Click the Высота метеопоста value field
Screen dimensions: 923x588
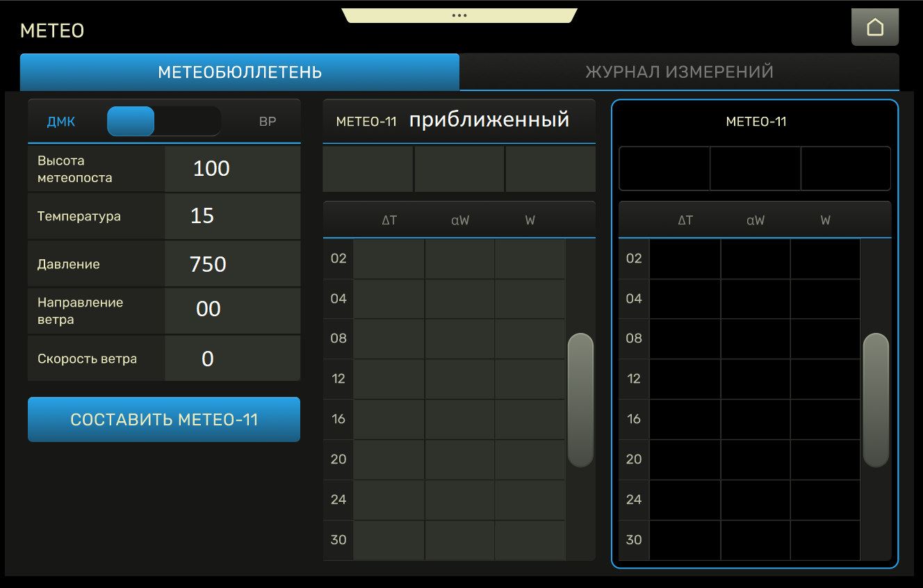point(232,169)
